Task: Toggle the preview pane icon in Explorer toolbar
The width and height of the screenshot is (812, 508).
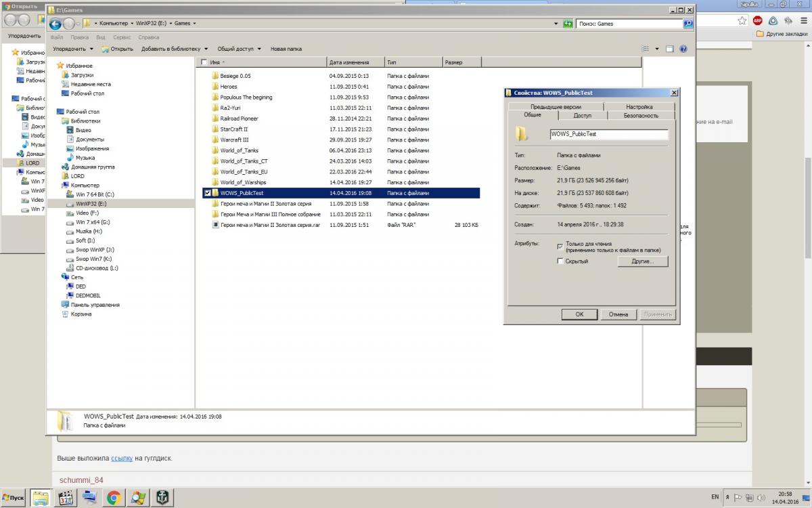Action: 670,49
